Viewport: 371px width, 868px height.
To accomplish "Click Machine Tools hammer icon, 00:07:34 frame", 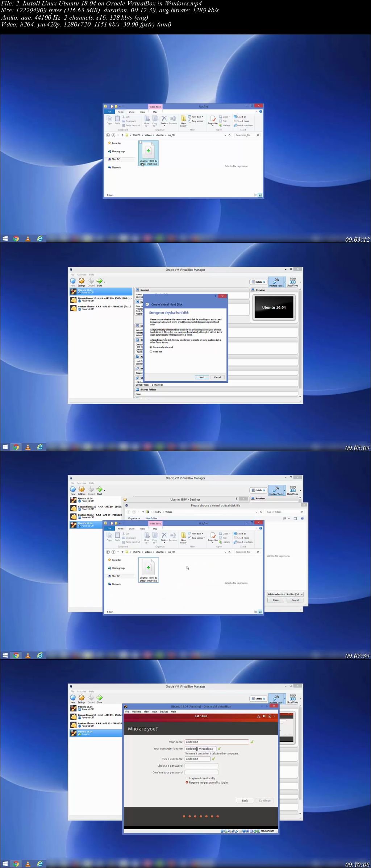I will point(276,489).
